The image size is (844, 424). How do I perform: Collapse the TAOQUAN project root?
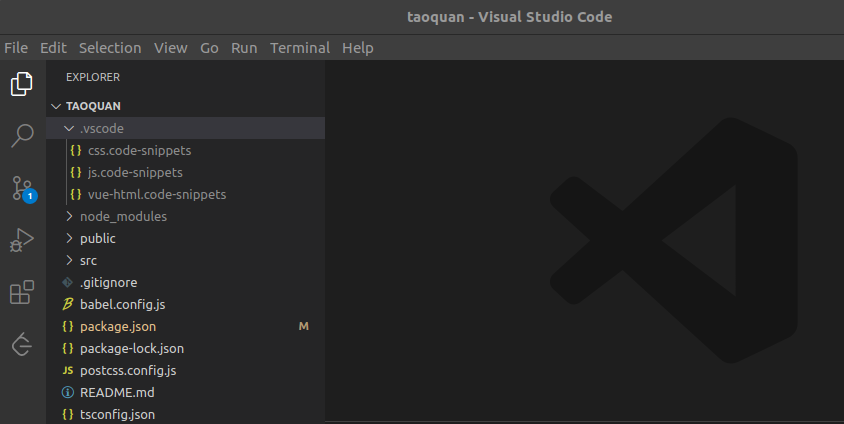tap(93, 106)
